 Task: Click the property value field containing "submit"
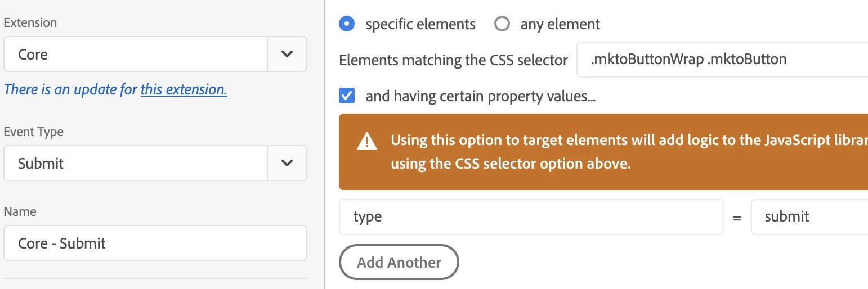pos(809,217)
